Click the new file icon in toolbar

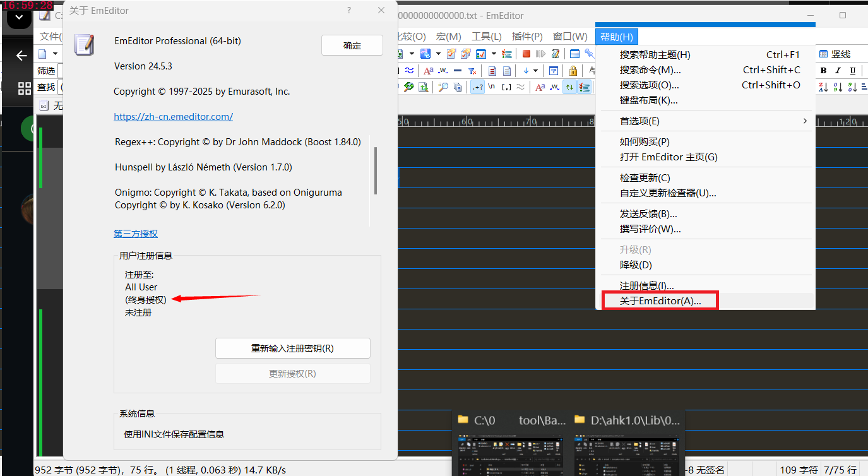[42, 54]
